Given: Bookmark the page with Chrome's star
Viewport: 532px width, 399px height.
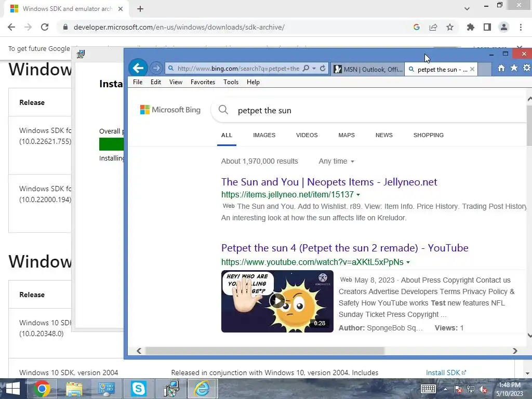Looking at the screenshot, I should tap(450, 27).
